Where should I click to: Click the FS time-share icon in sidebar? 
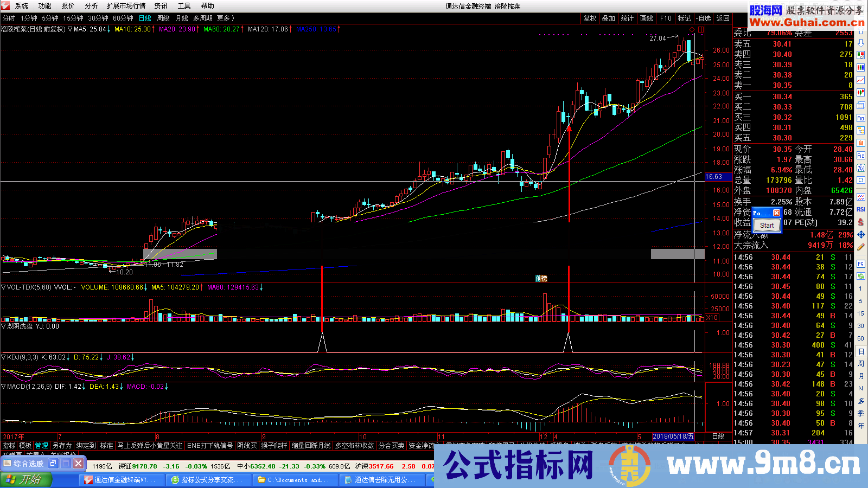tap(861, 264)
